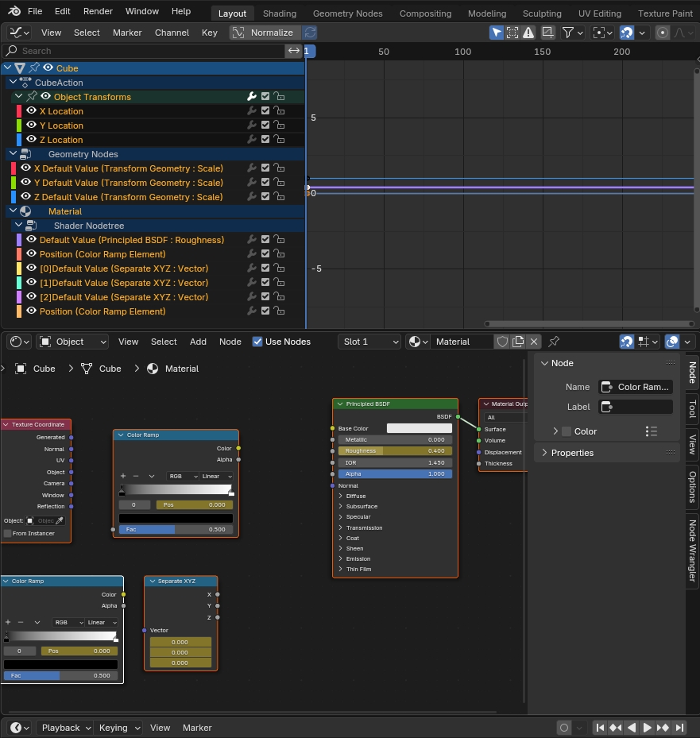Pin the node editor material
700x738 pixels.
click(x=554, y=342)
